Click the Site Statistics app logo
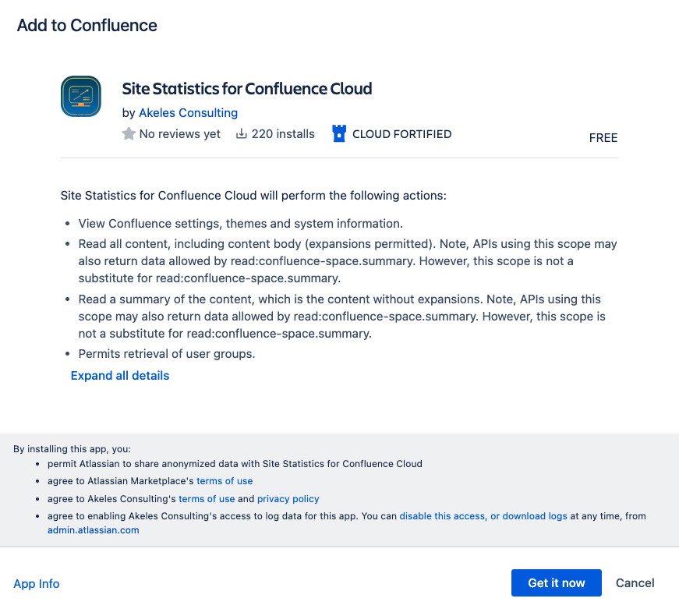This screenshot has height=616, width=679. coord(81,96)
